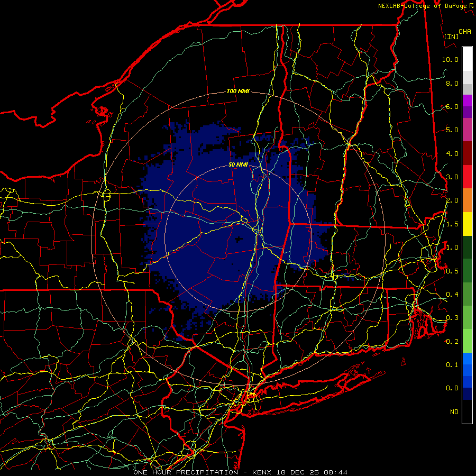Select the bright red 3.0 legend swatch
The height and width of the screenshot is (476, 476).
click(467, 177)
